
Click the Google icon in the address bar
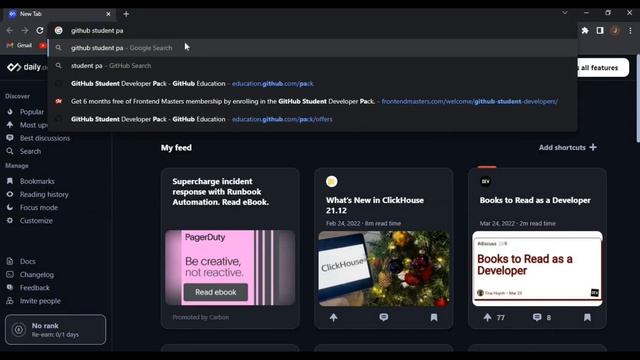coord(59,31)
